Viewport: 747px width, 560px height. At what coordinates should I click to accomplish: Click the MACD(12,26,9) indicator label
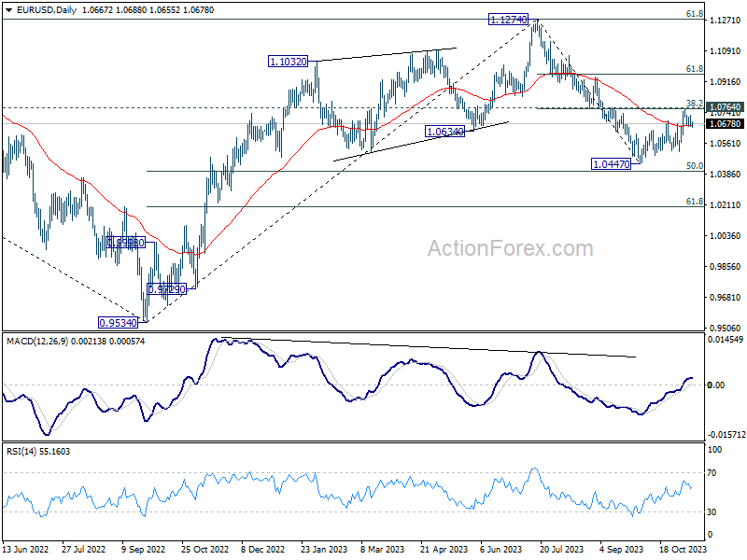37,342
